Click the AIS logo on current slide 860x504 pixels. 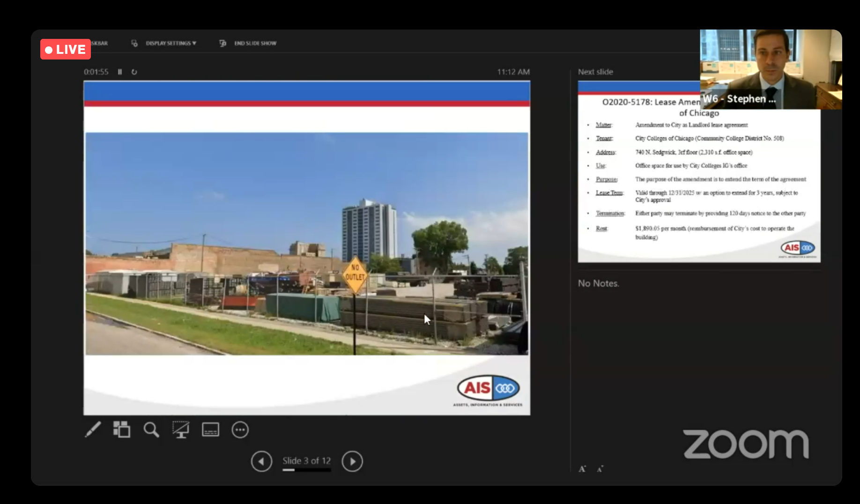[x=488, y=390]
